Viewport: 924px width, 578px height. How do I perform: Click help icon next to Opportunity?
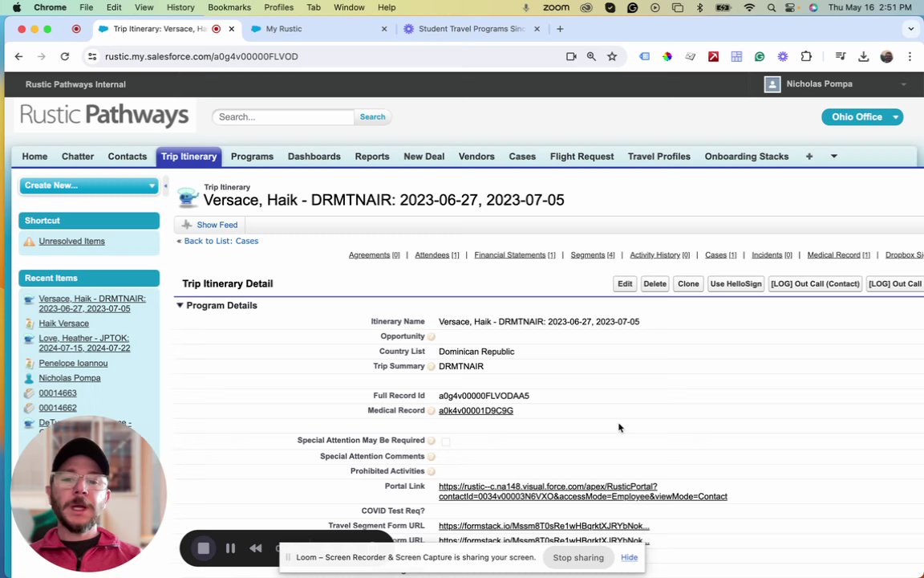pyautogui.click(x=432, y=337)
